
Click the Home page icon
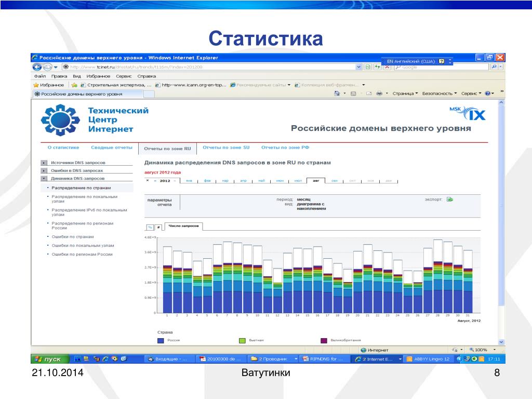click(337, 94)
